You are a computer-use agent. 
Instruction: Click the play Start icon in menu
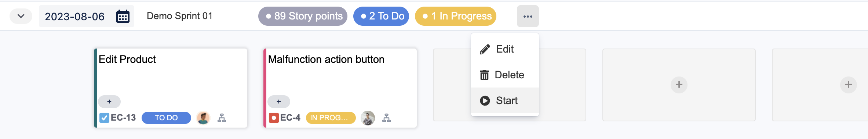(485, 101)
